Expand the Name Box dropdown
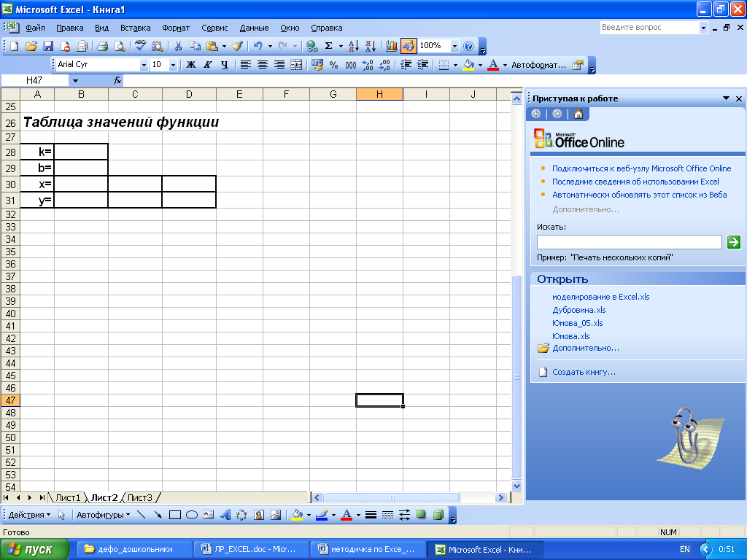Screen dimensions: 747x560 [75, 80]
